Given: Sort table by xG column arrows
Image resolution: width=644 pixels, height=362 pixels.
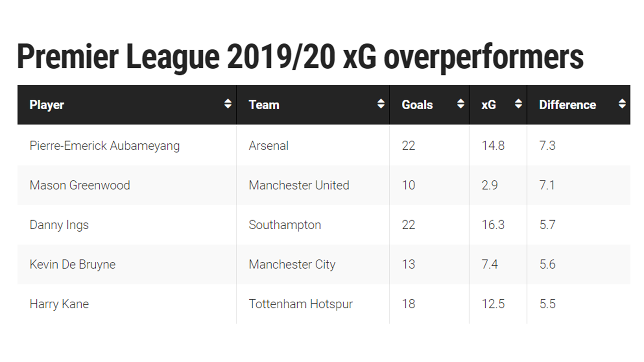Looking at the screenshot, I should click(x=518, y=104).
